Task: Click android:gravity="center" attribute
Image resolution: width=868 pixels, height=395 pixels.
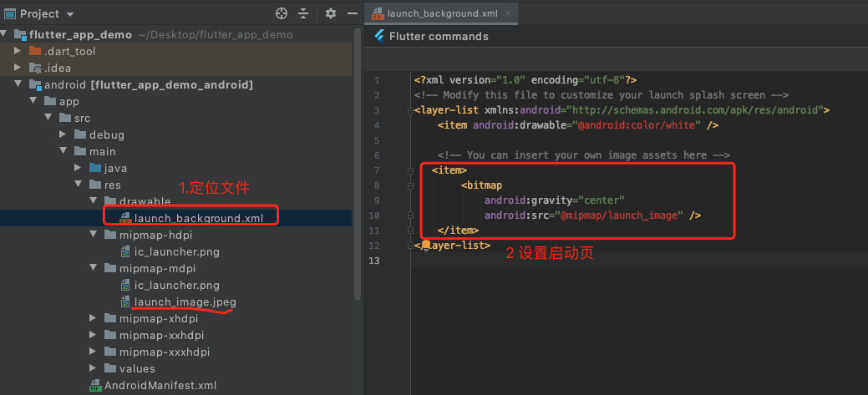Action: point(555,200)
